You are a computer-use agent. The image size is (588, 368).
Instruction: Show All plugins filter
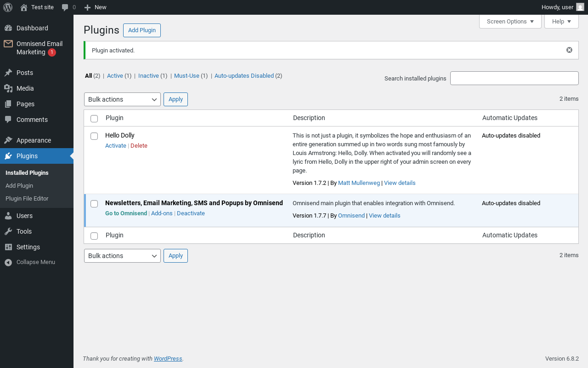click(89, 76)
